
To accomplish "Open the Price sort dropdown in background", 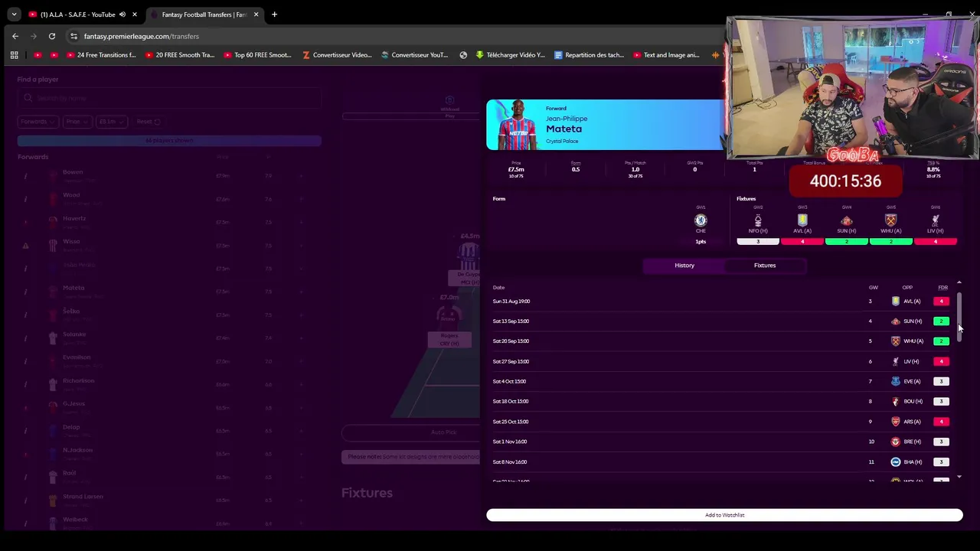I will point(77,121).
